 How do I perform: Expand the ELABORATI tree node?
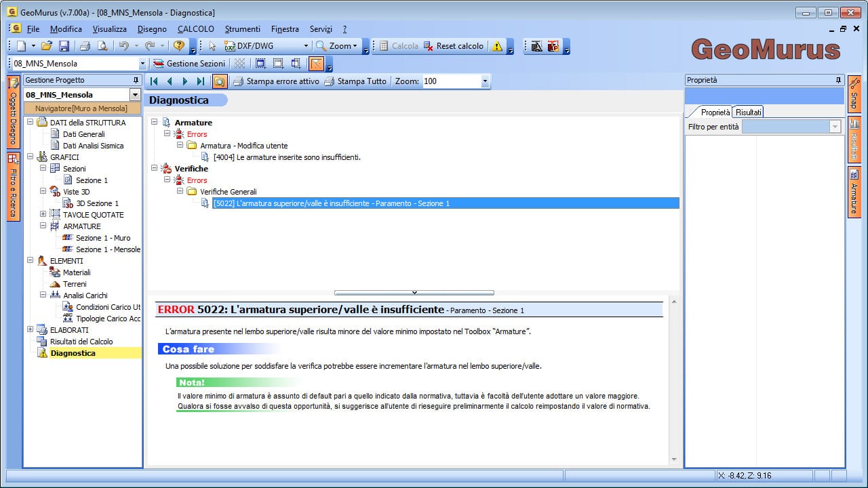click(30, 330)
